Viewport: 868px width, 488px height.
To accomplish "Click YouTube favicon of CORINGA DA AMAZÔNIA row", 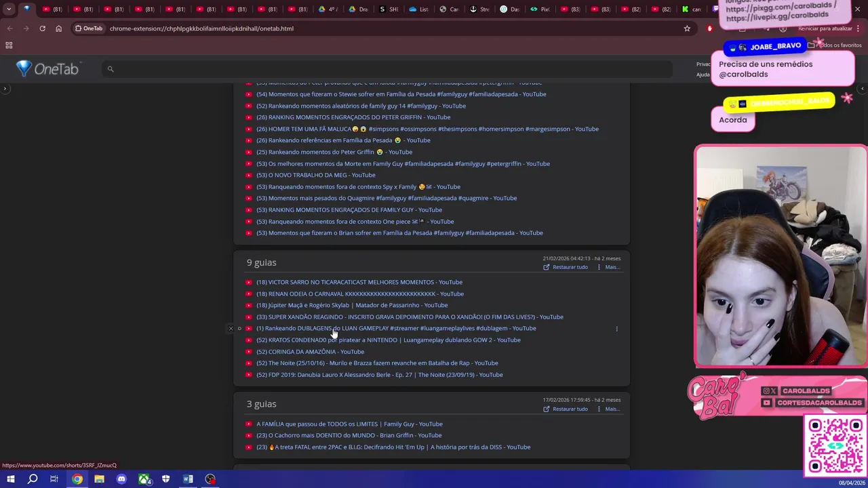I will (249, 352).
